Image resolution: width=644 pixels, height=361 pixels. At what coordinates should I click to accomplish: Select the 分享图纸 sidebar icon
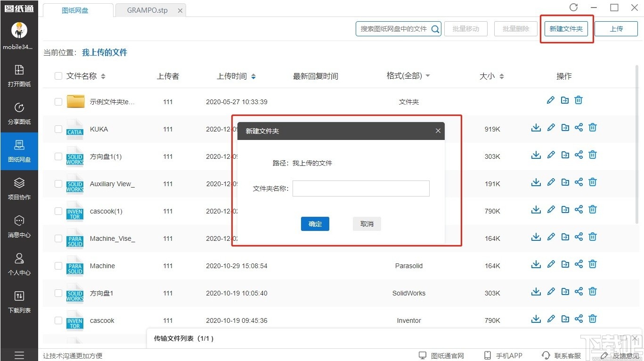click(x=19, y=113)
